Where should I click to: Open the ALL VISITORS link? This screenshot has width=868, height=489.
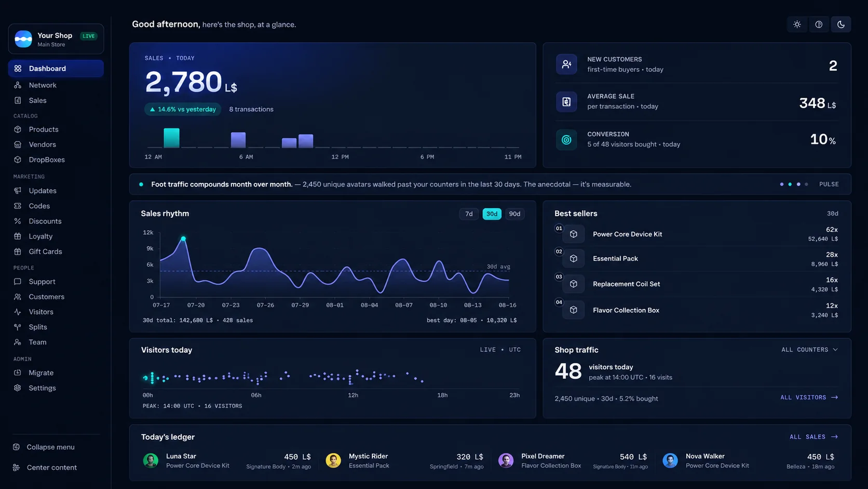[809, 398]
